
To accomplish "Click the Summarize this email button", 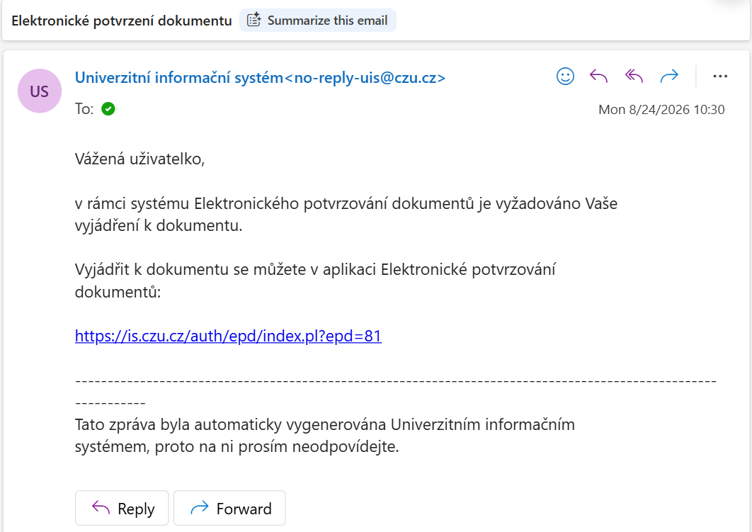I will (317, 20).
